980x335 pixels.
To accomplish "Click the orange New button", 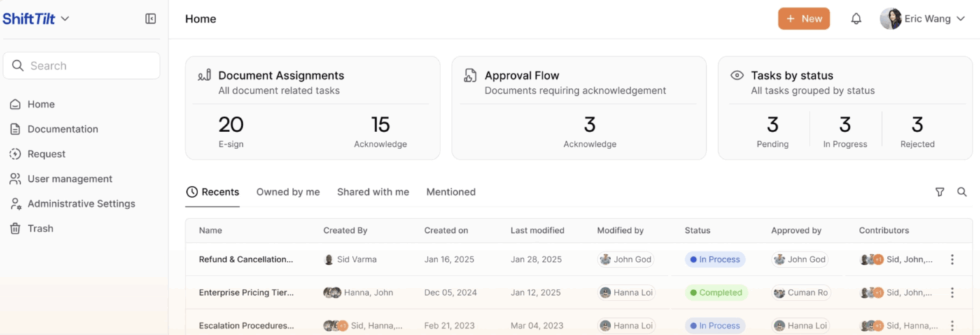I will (804, 19).
